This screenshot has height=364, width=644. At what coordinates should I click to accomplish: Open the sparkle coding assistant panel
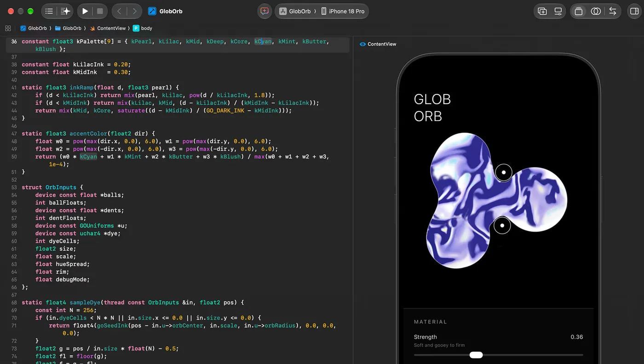click(x=65, y=12)
